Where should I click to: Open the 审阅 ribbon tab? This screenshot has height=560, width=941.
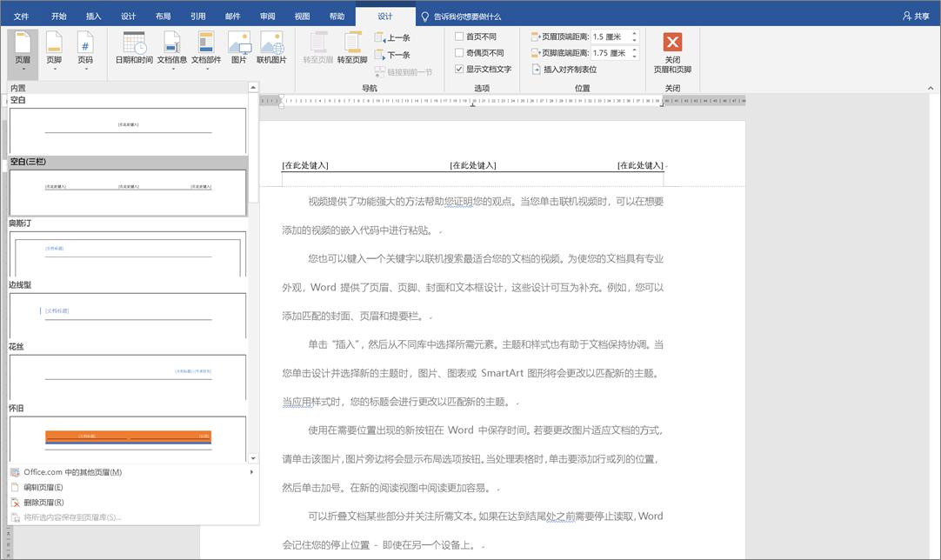266,15
